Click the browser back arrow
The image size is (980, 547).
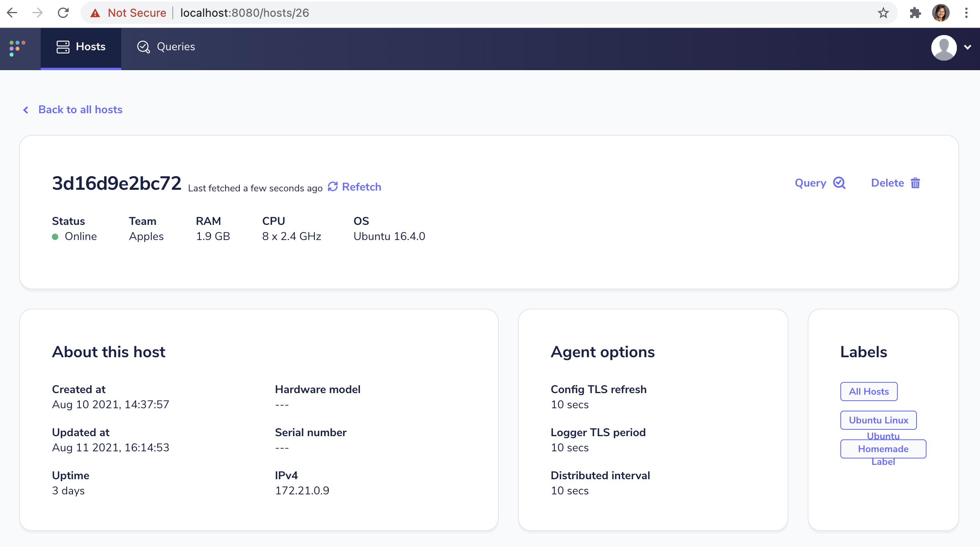[x=12, y=13]
